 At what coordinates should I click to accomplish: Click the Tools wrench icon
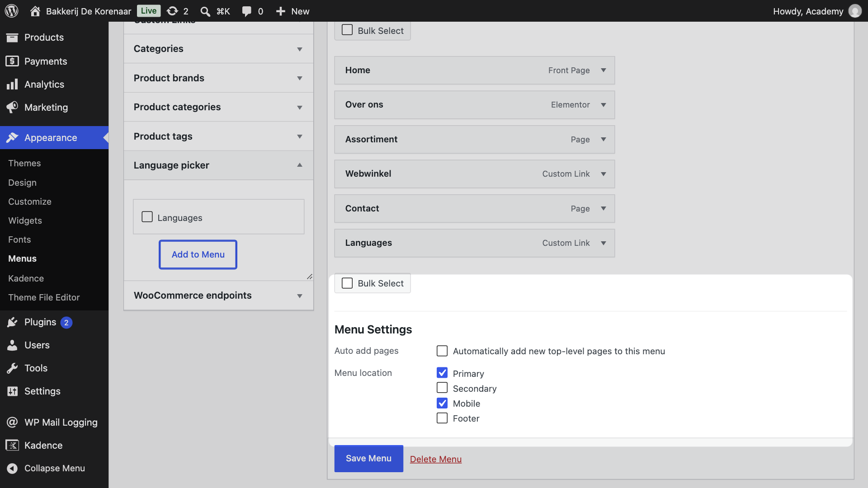[12, 368]
